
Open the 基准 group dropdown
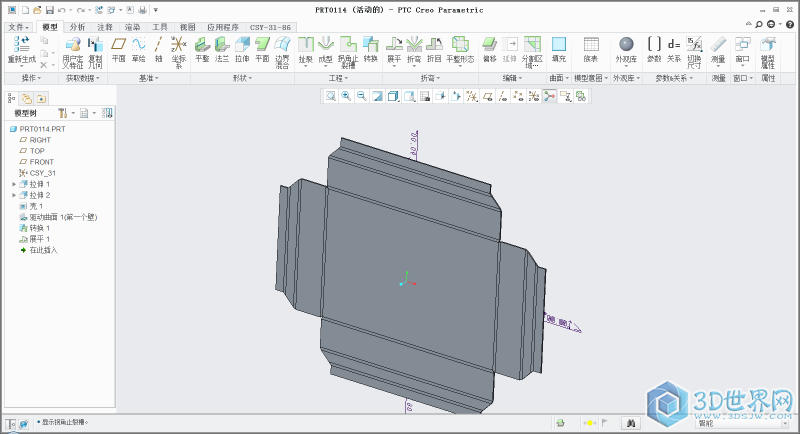148,78
